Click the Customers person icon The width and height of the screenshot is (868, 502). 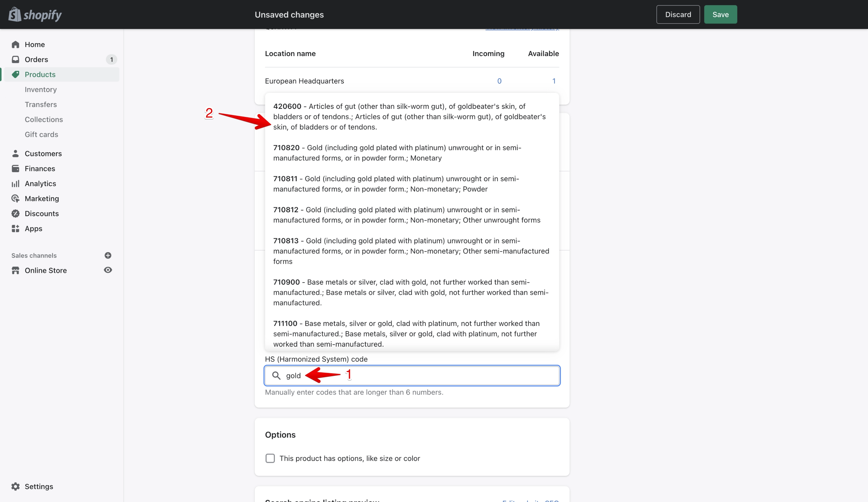(x=15, y=153)
